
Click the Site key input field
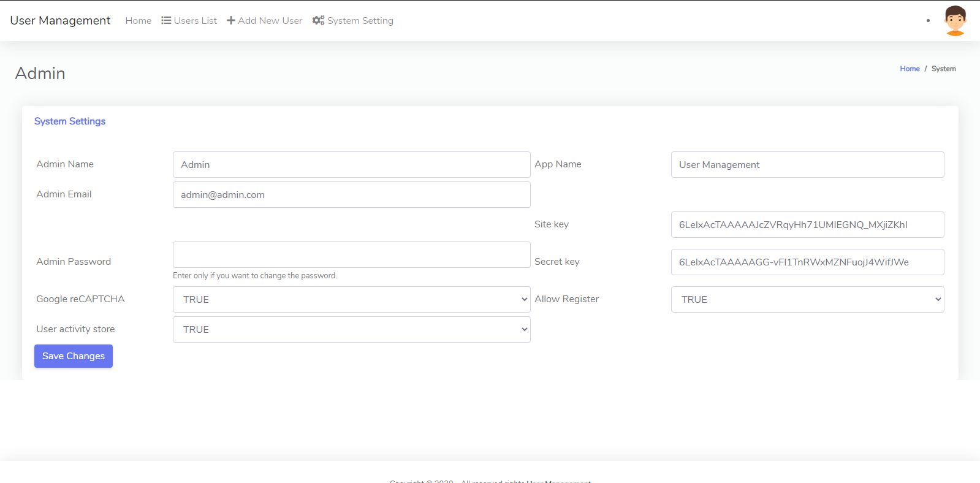(807, 224)
